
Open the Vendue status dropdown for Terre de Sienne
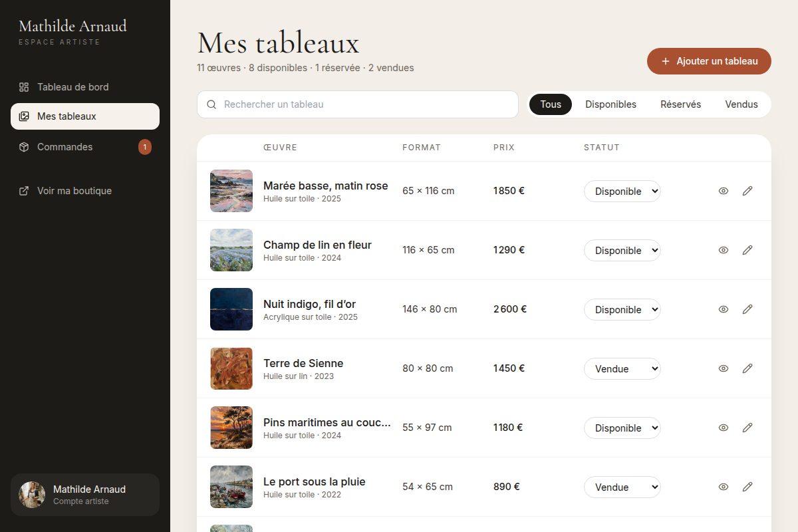622,369
